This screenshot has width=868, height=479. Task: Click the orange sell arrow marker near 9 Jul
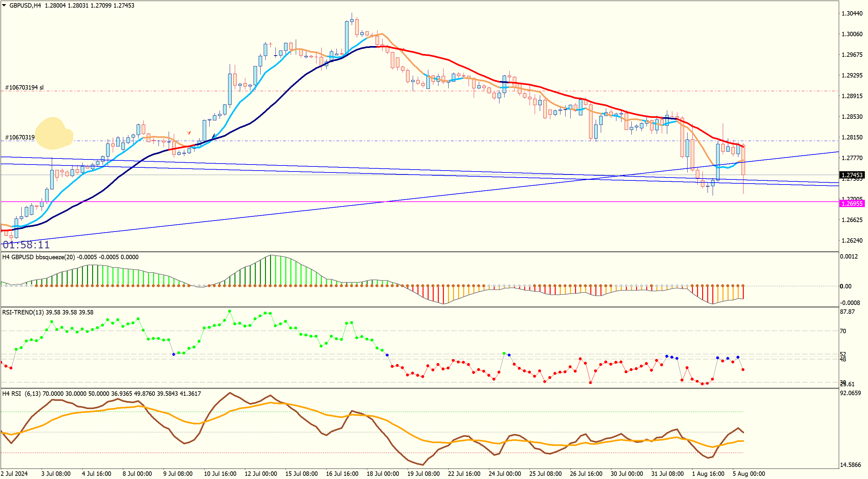click(189, 133)
